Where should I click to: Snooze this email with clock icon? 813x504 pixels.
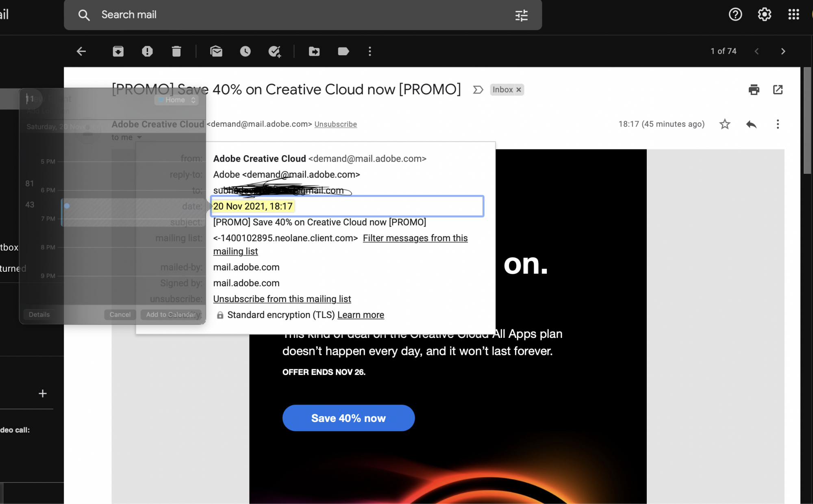click(245, 51)
